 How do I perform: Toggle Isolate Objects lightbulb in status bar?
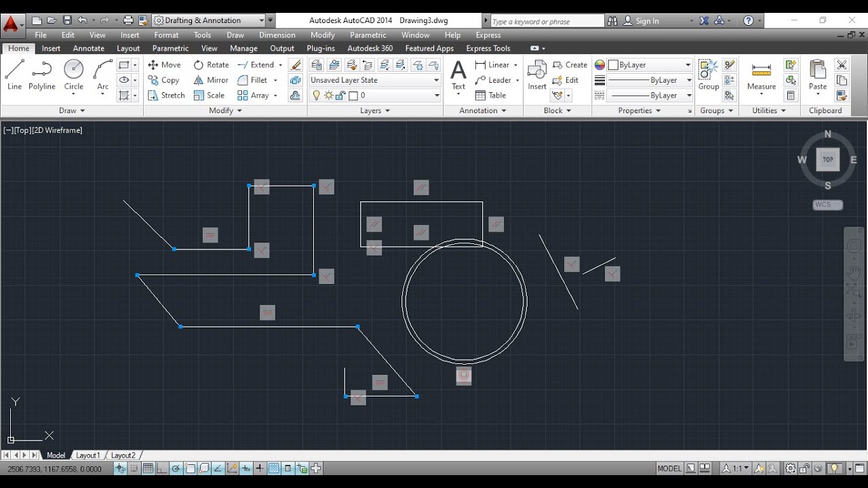click(x=835, y=468)
